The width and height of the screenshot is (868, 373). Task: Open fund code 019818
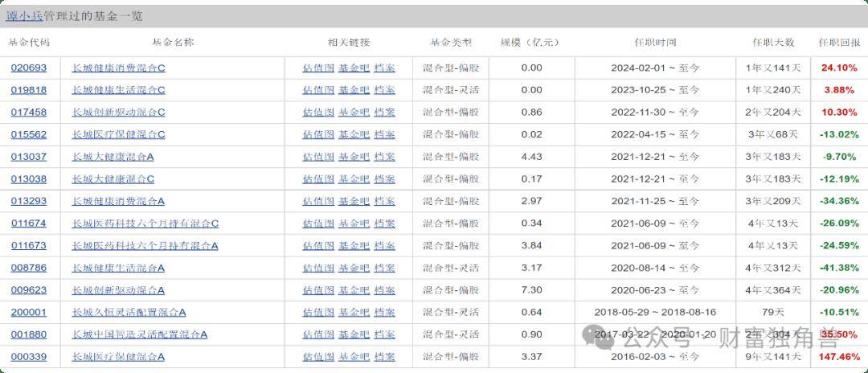[29, 90]
